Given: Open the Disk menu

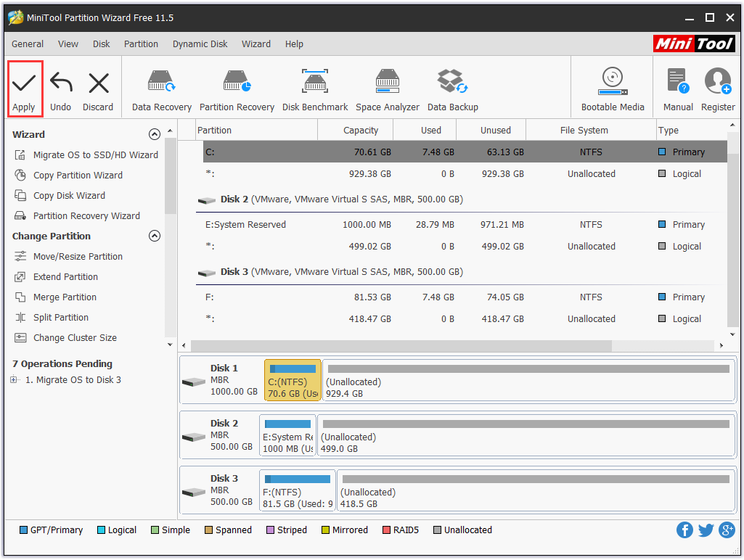Looking at the screenshot, I should pos(101,44).
